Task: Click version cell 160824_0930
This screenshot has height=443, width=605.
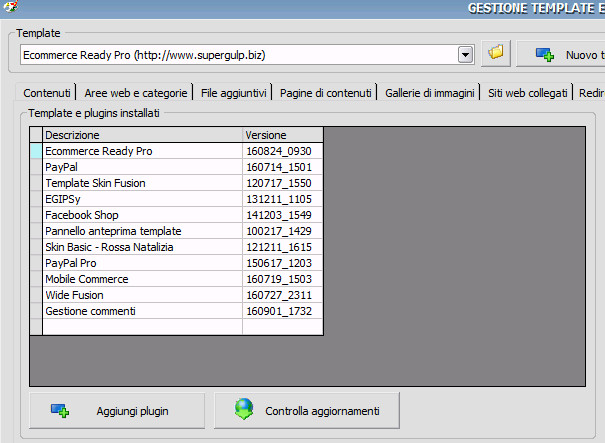Action: [x=282, y=151]
